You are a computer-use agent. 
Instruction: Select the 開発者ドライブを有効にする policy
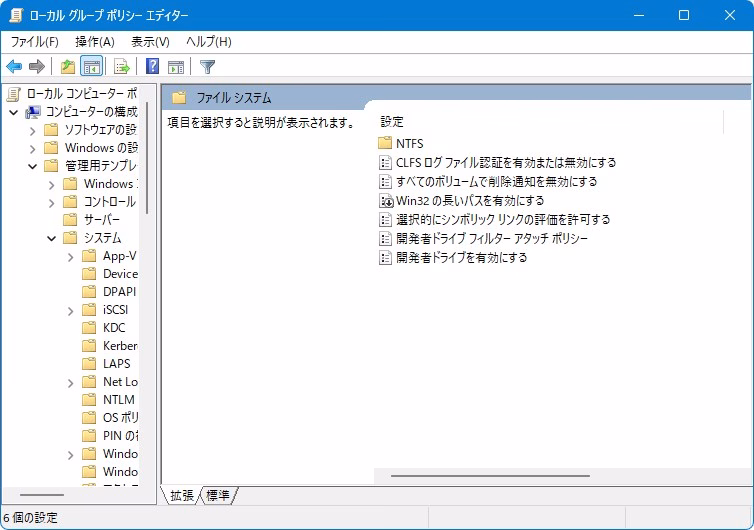[461, 257]
